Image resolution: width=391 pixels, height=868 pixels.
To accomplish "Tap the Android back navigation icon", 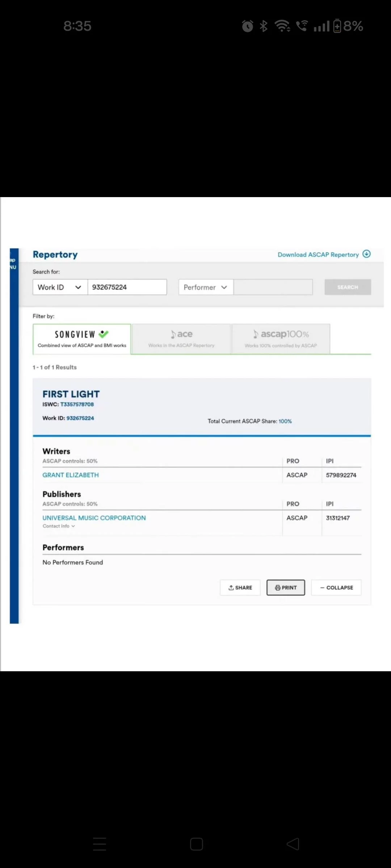I will (x=293, y=844).
